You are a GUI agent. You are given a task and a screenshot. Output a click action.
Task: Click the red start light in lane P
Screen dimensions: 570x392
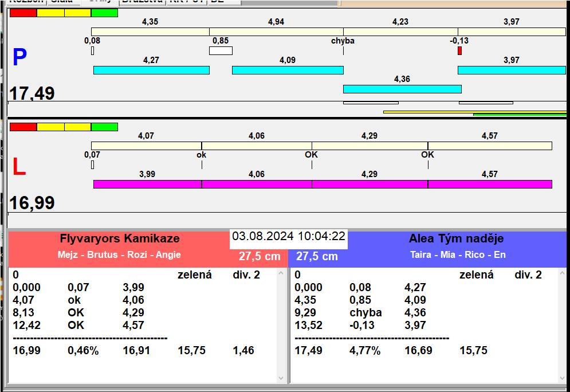tap(23, 13)
